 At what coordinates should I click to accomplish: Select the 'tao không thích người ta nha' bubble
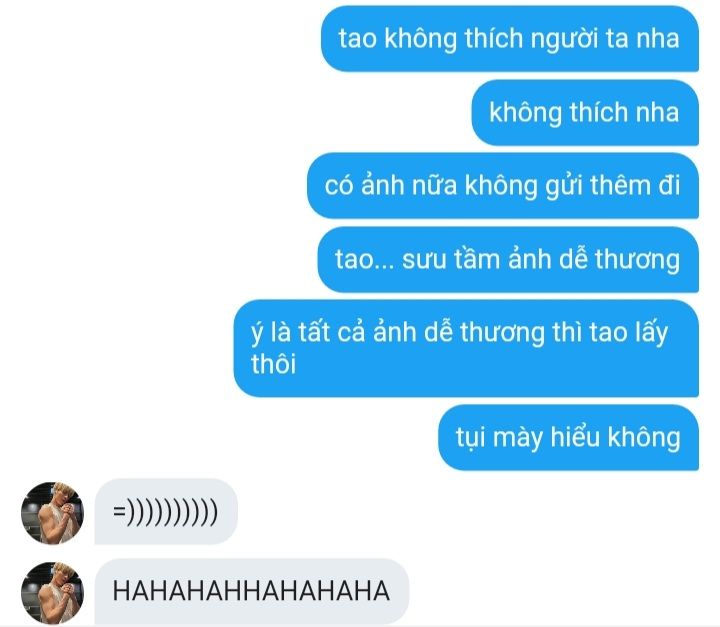coord(510,39)
